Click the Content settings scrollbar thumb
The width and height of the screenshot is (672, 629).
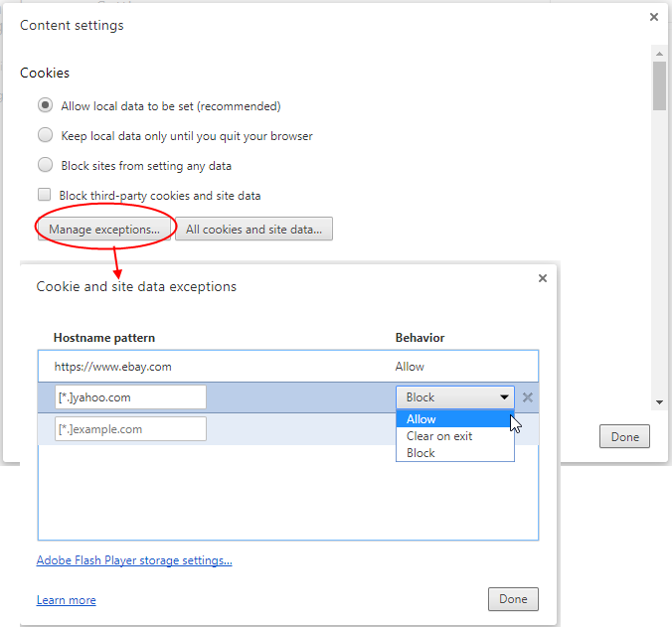click(x=659, y=85)
